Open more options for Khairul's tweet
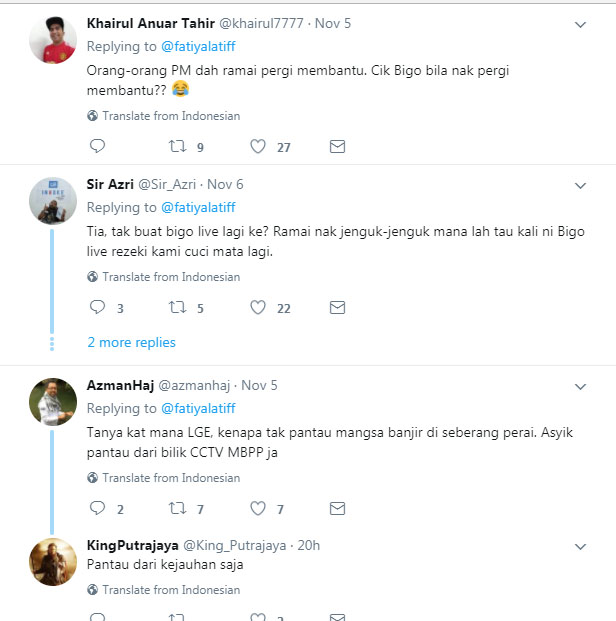 580,24
